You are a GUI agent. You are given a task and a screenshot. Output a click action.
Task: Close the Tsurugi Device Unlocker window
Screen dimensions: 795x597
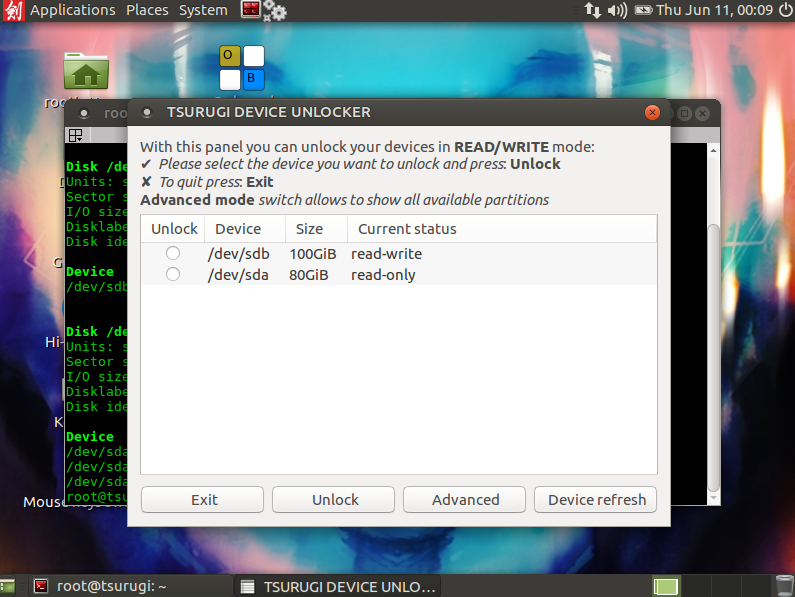[653, 112]
